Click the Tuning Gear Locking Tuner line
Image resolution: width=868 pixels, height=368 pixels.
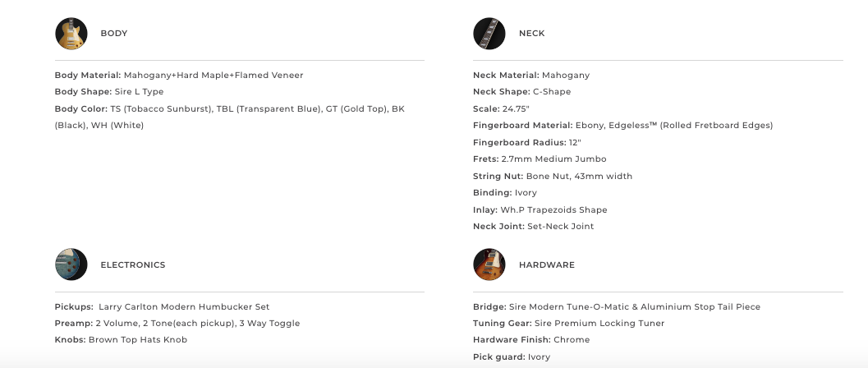point(568,324)
